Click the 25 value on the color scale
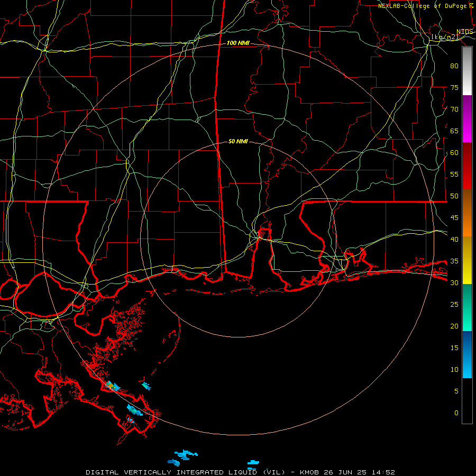 click(x=454, y=305)
